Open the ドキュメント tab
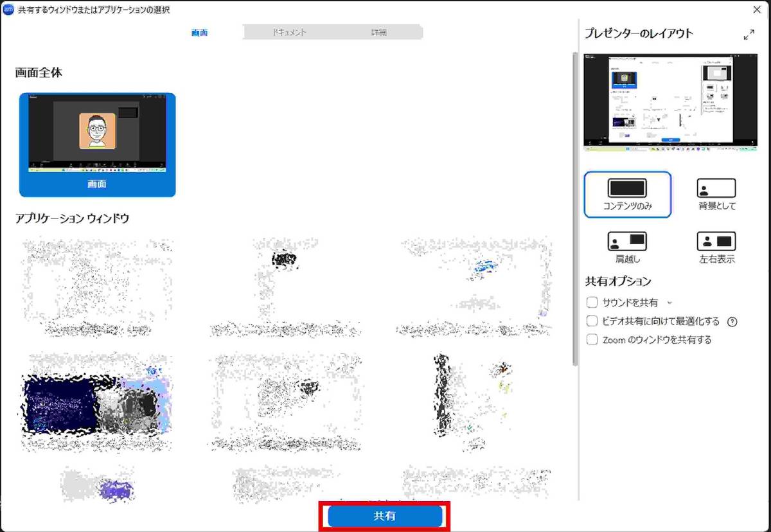Viewport: 771px width, 532px height. coord(289,32)
